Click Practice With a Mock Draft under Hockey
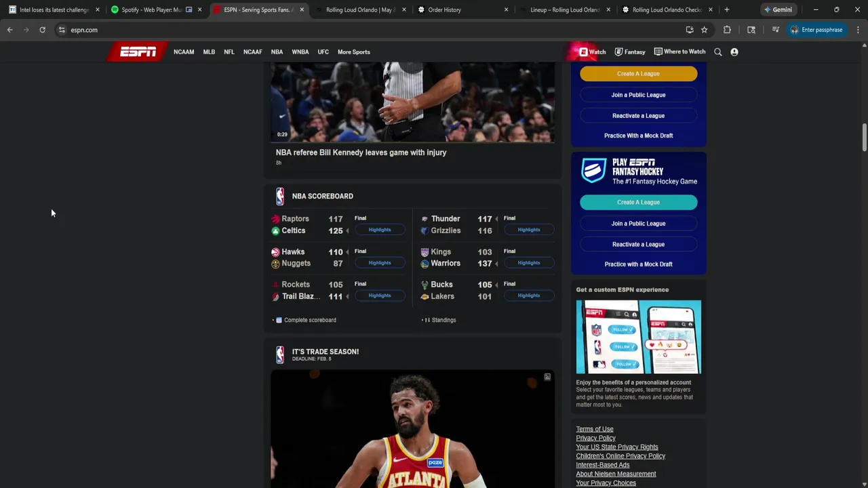The image size is (868, 488). (638, 264)
